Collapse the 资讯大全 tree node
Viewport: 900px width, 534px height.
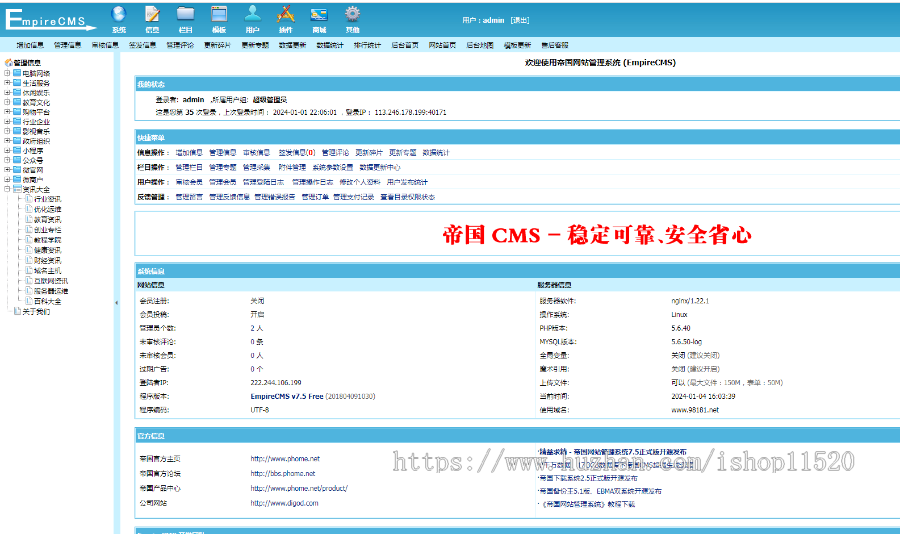[7, 189]
